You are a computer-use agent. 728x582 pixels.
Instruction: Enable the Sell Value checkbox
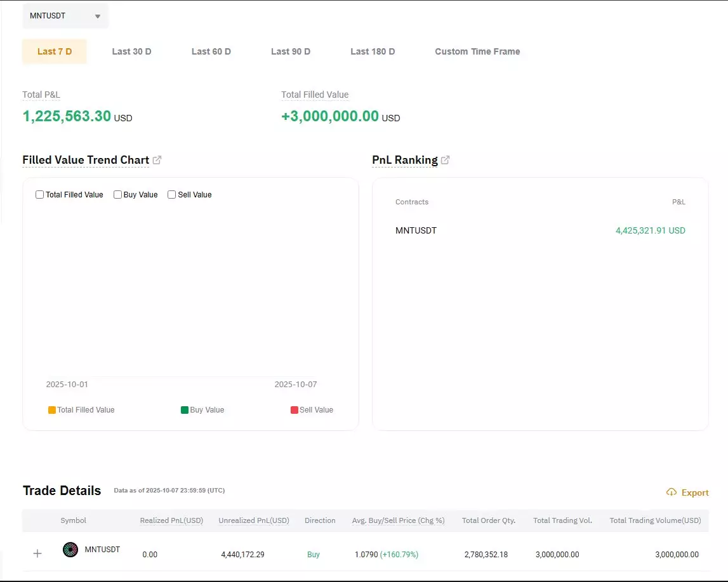coord(171,195)
